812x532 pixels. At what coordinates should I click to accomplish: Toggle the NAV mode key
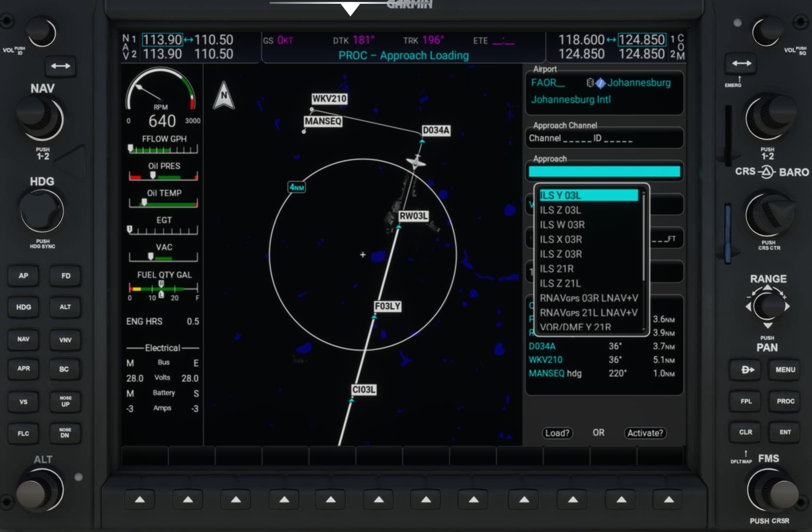[x=23, y=339]
